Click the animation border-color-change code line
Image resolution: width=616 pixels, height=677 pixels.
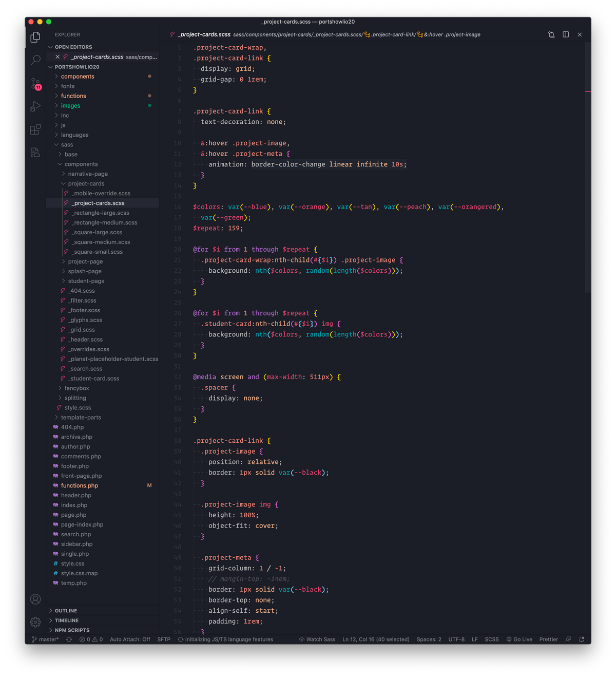[x=307, y=164]
